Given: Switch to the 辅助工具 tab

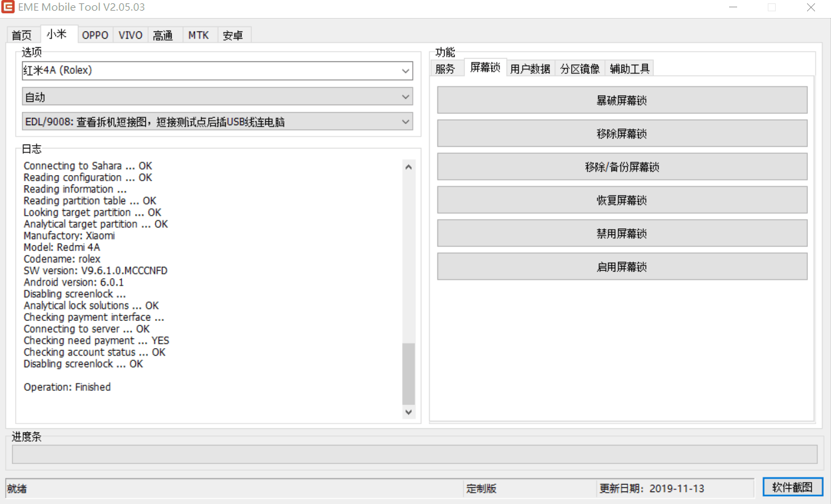Looking at the screenshot, I should [x=630, y=68].
